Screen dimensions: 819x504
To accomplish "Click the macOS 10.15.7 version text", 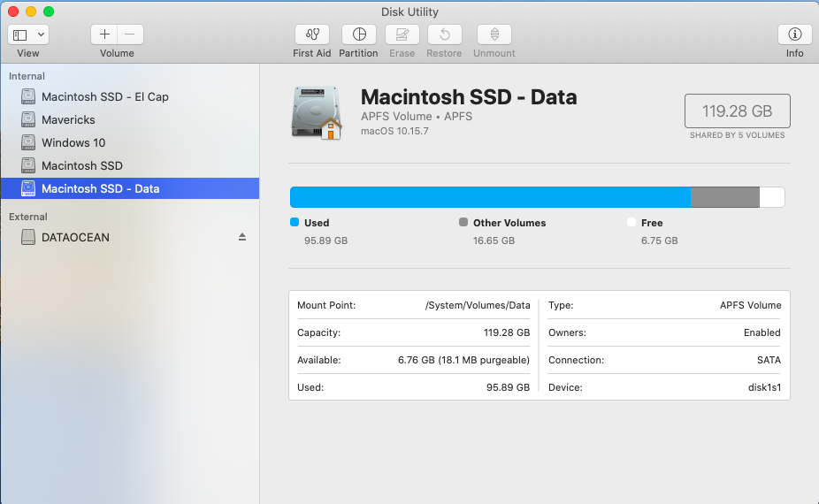I will tap(394, 131).
